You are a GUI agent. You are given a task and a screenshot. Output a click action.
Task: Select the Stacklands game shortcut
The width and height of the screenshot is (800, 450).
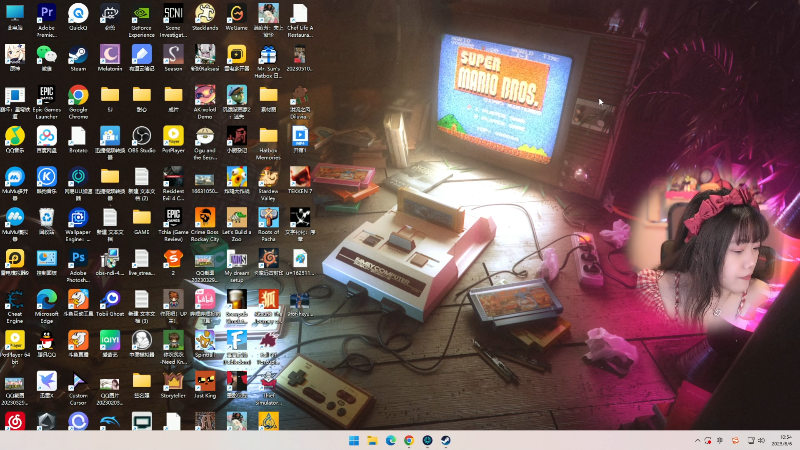point(205,17)
